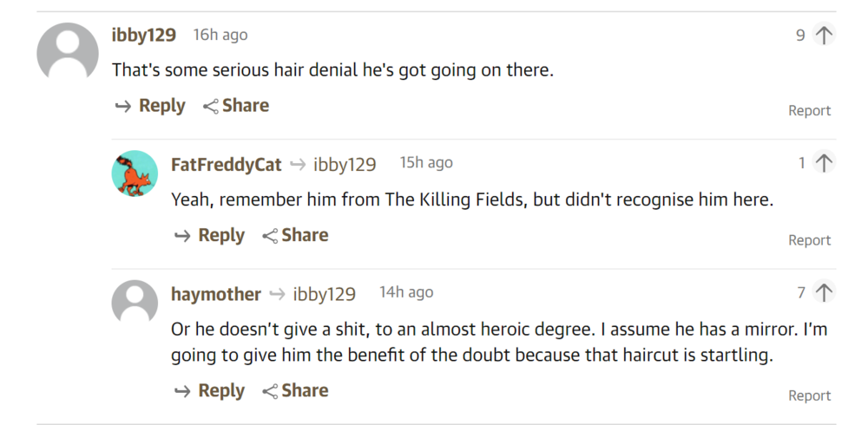This screenshot has width=868, height=425.
Task: Reply to ibby129's comment
Action: coord(150,106)
